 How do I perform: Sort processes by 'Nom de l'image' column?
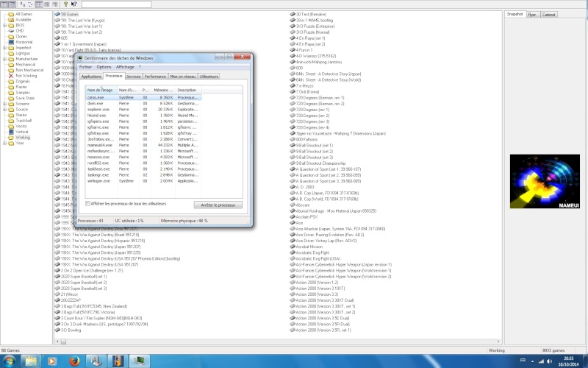pyautogui.click(x=101, y=90)
